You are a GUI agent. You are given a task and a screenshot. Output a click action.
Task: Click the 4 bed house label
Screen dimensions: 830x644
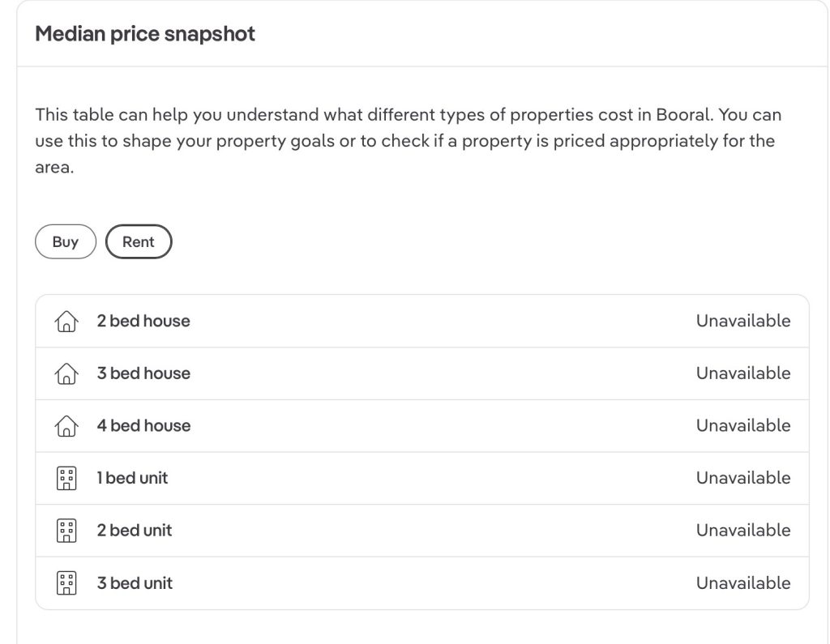point(143,426)
